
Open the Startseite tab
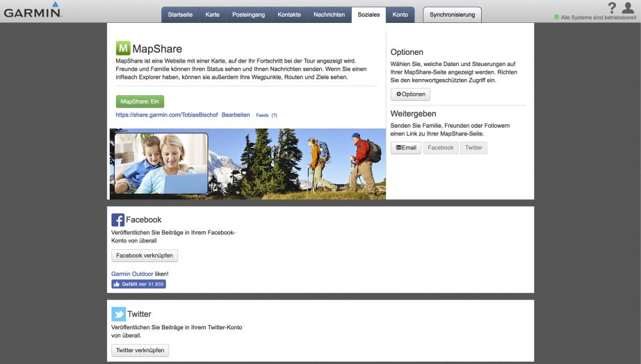pos(179,15)
